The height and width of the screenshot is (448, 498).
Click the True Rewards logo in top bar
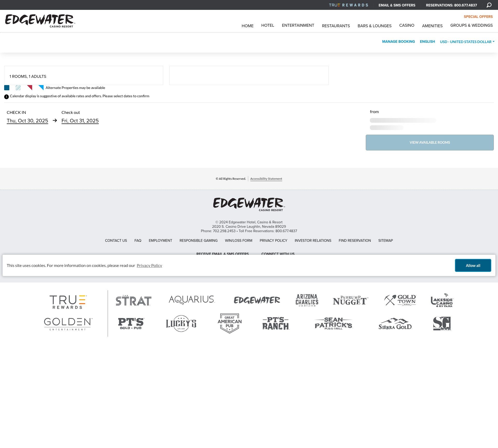tap(348, 5)
